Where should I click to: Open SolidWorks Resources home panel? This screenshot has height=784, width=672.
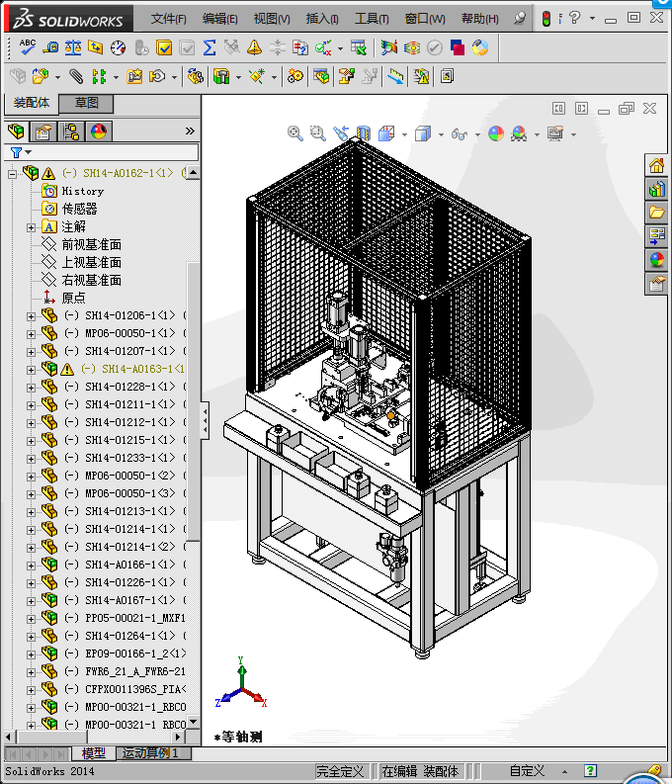click(656, 164)
